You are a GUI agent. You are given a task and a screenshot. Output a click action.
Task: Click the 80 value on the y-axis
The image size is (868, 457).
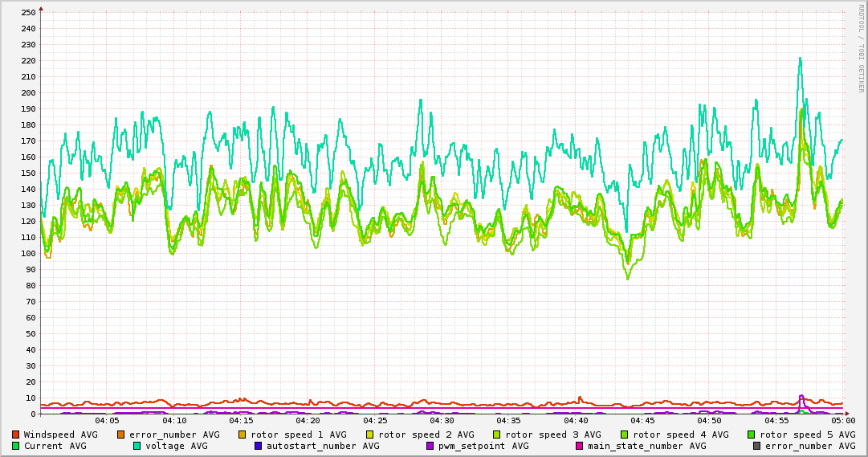coord(31,286)
